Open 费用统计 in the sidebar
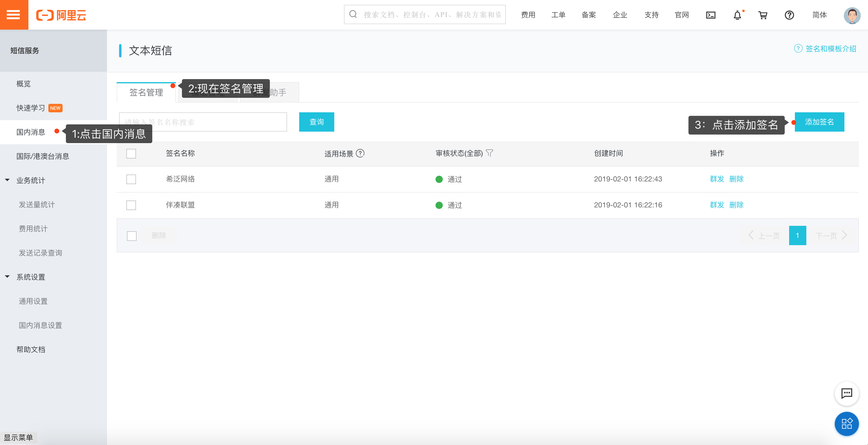 tap(33, 229)
